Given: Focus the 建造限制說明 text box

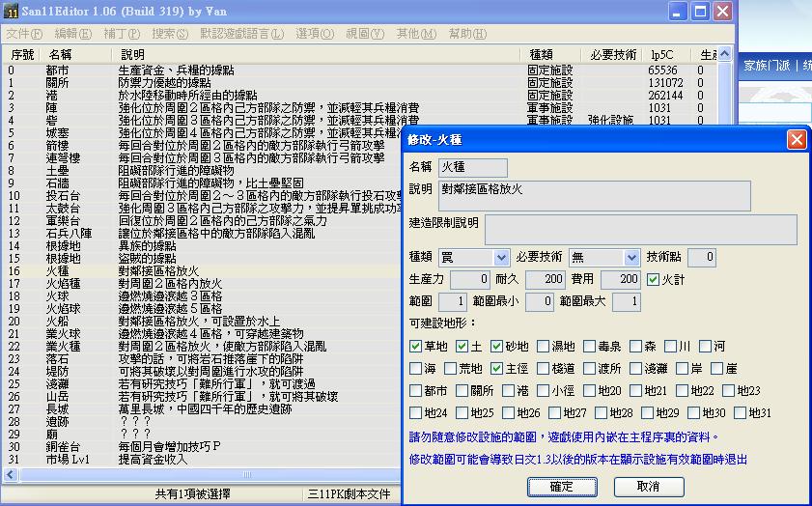Looking at the screenshot, I should [x=640, y=229].
